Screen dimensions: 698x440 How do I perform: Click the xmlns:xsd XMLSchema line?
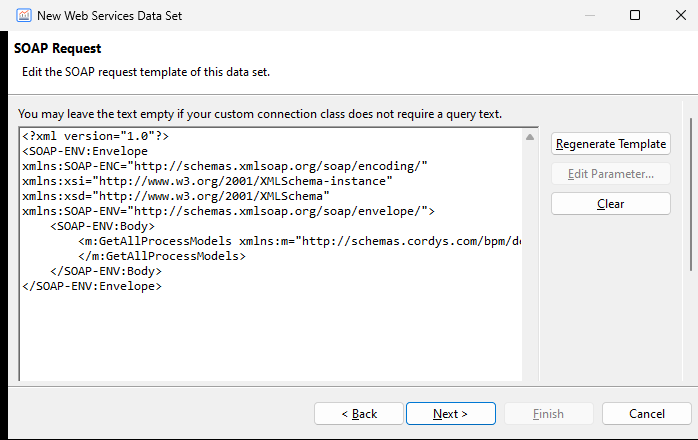coord(176,196)
